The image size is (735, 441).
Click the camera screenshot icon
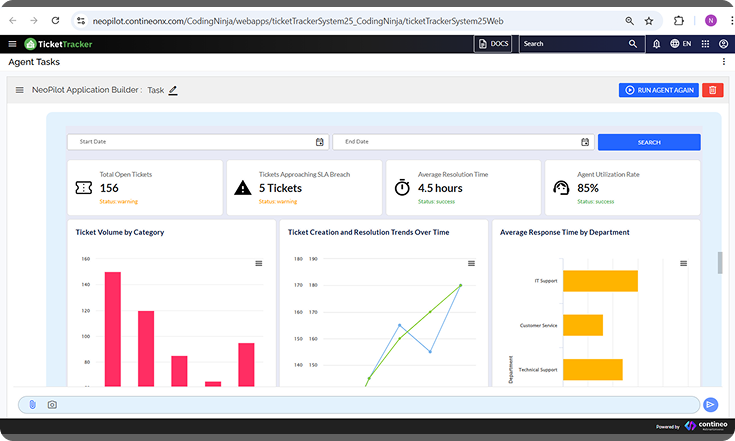[52, 404]
